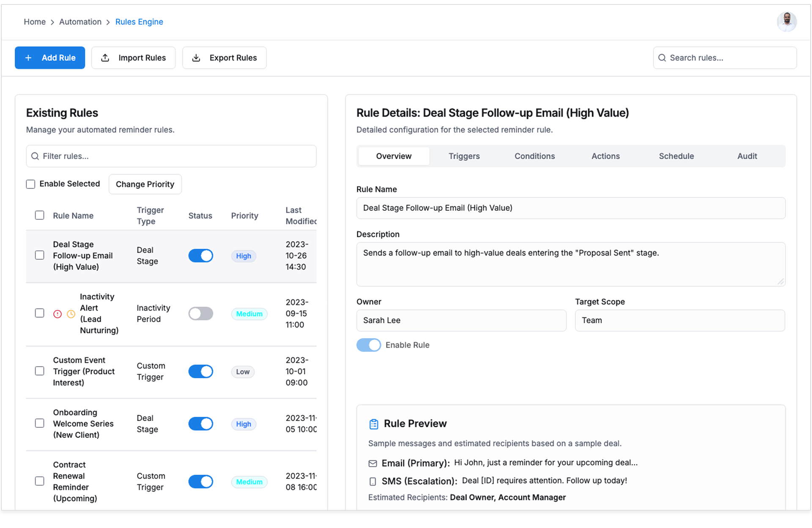Viewport: 812px width, 528px height.
Task: Open the Change Priority dropdown
Action: coord(145,184)
